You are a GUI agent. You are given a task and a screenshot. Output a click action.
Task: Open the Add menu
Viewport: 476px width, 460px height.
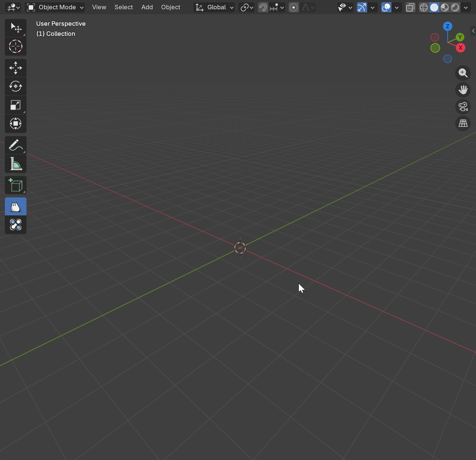147,7
